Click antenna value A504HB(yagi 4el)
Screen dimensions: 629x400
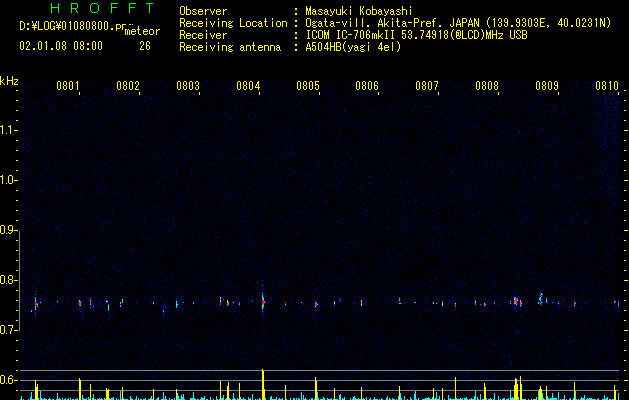click(353, 47)
